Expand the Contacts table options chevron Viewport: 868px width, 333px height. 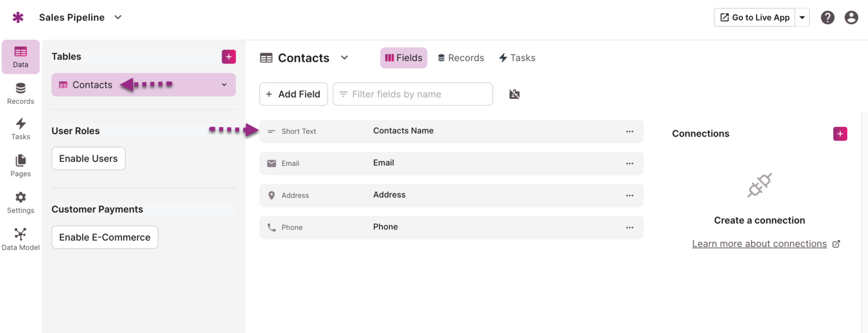(x=225, y=85)
